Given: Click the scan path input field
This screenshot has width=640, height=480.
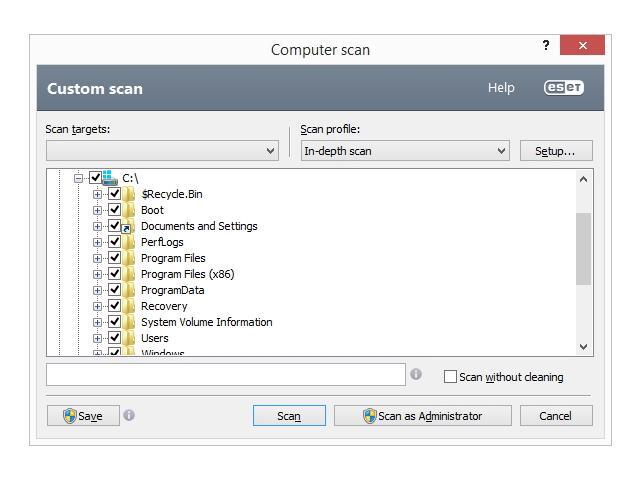Looking at the screenshot, I should click(225, 375).
